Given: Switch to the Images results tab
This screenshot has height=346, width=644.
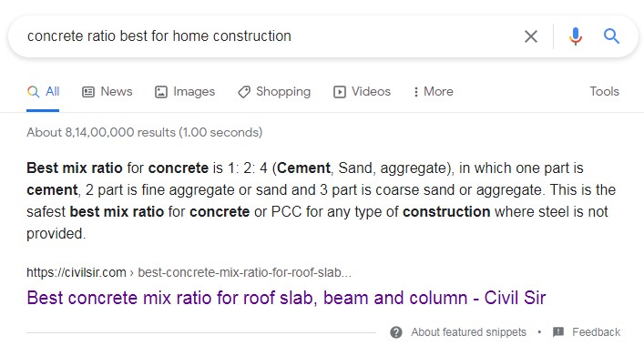Looking at the screenshot, I should pos(185,92).
